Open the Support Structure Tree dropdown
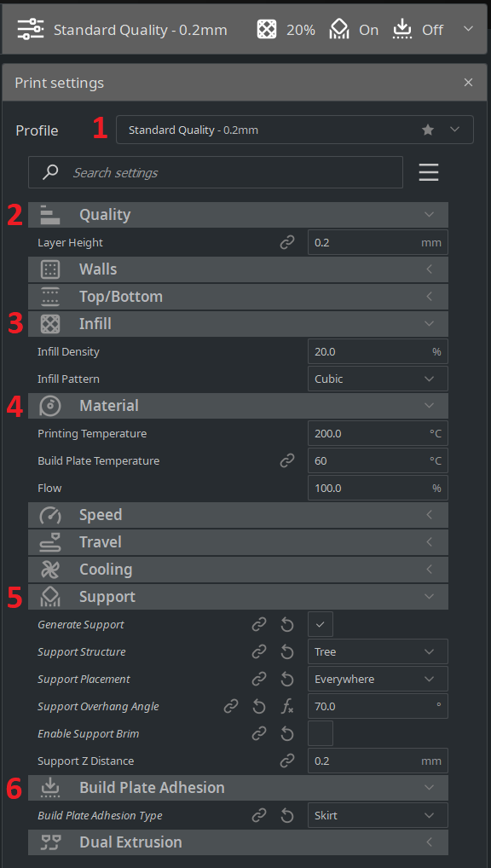The width and height of the screenshot is (491, 868). 378,651
